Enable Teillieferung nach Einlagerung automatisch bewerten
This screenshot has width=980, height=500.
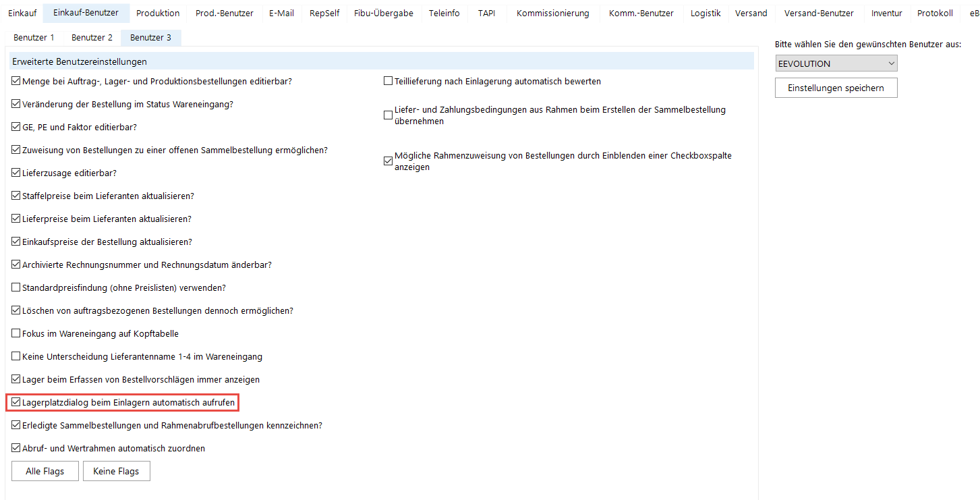388,81
